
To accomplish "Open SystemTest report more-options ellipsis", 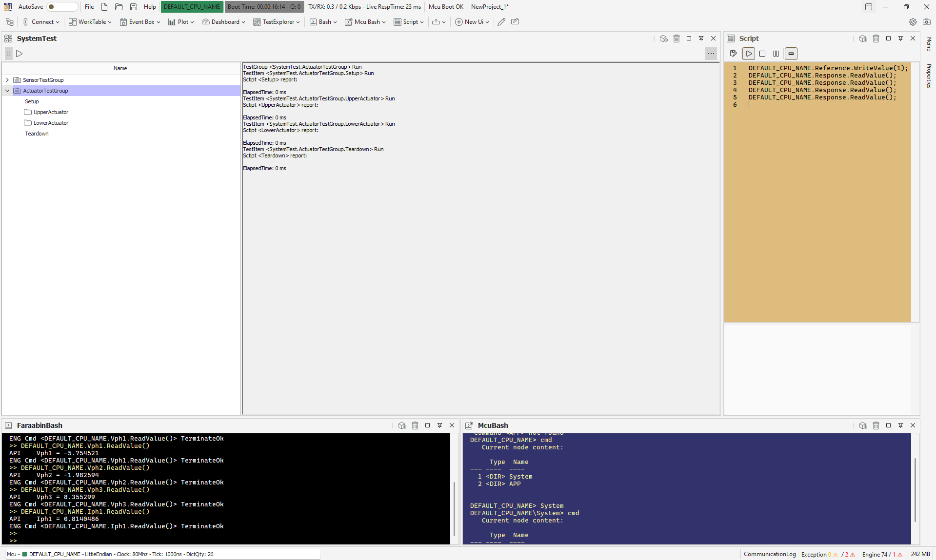I will (x=711, y=54).
